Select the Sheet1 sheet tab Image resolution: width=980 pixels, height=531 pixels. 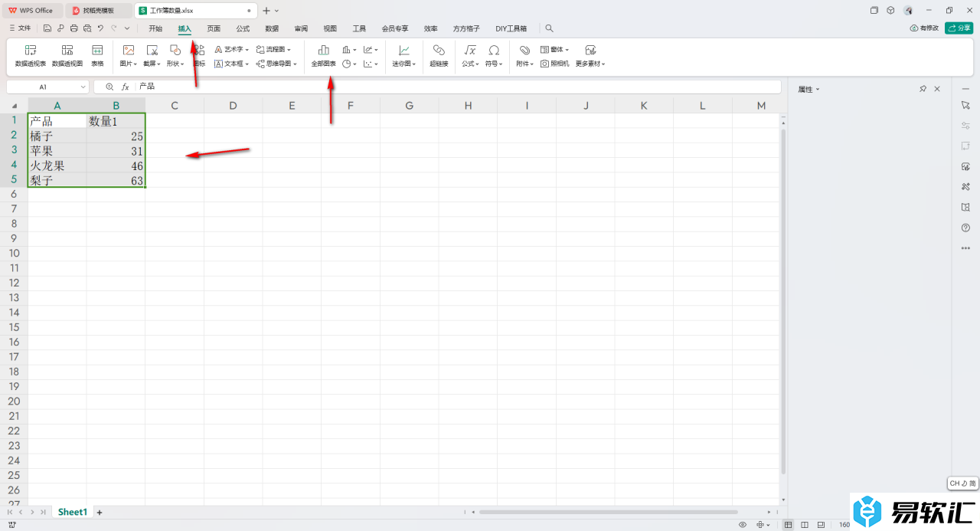73,512
